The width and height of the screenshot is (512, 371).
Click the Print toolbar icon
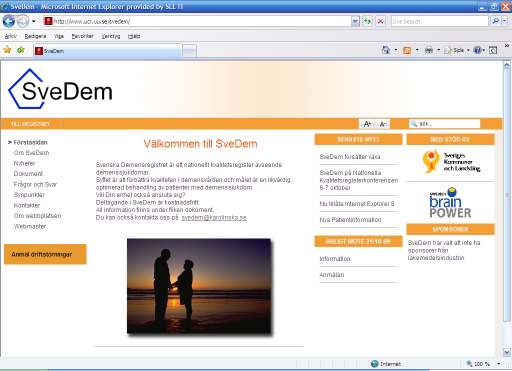[429, 50]
